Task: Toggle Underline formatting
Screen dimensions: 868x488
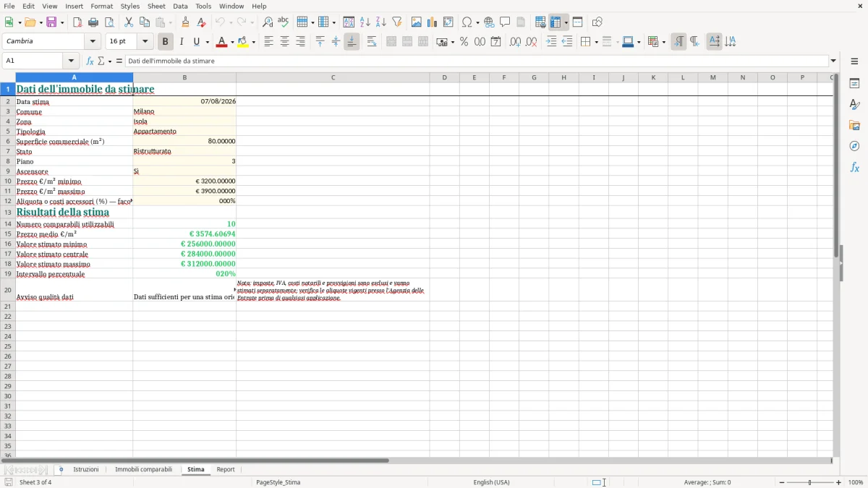Action: click(196, 42)
